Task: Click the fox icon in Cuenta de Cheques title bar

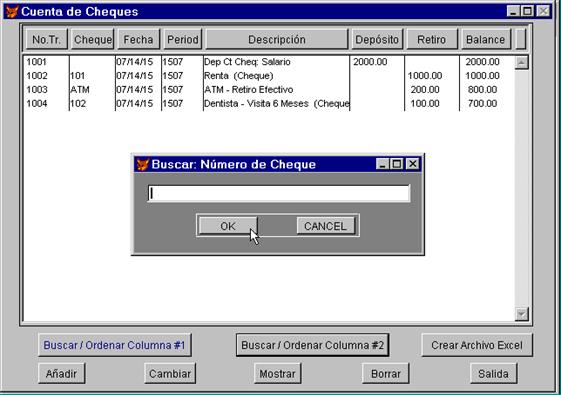Action: click(12, 11)
